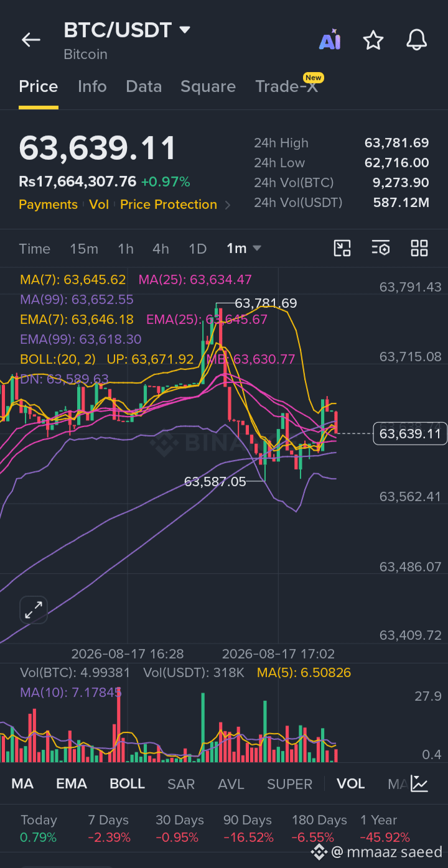Screen dimensions: 448x868
Task: Select the 4h chart interval
Action: click(x=161, y=249)
